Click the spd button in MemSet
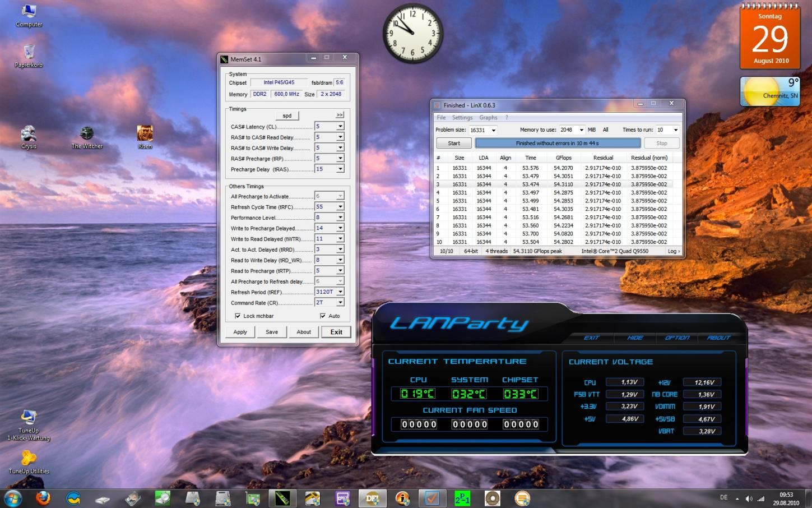The image size is (812, 508). coord(287,116)
